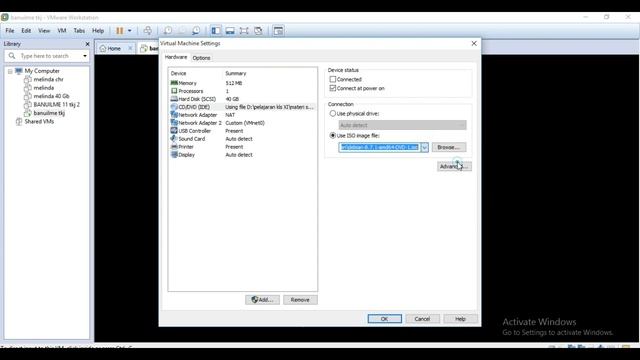This screenshot has height=360, width=640.
Task: Select the Sound Card icon
Action: coord(174,138)
